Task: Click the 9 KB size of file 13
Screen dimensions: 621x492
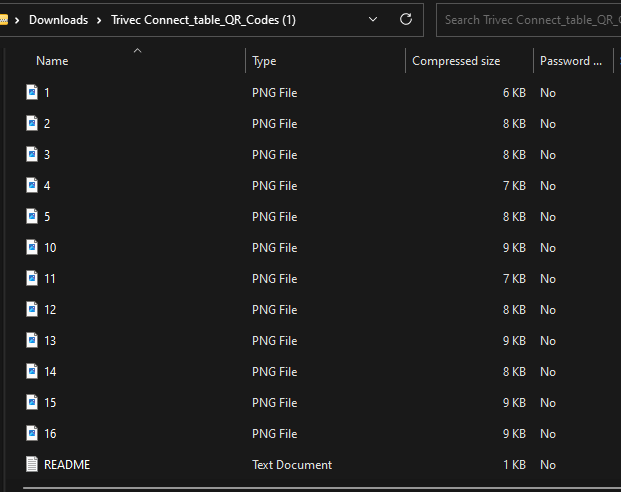Action: click(x=514, y=341)
